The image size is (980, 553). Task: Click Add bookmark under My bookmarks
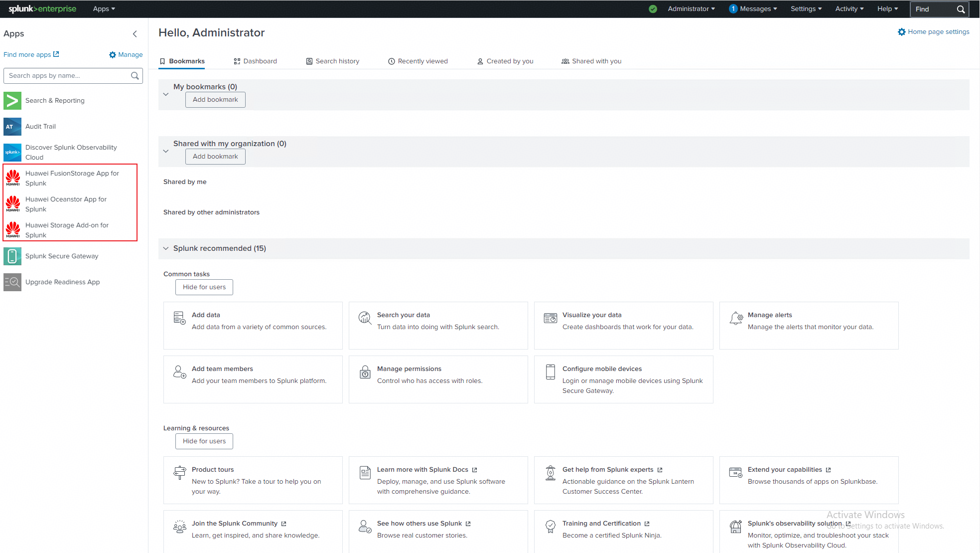pyautogui.click(x=215, y=100)
